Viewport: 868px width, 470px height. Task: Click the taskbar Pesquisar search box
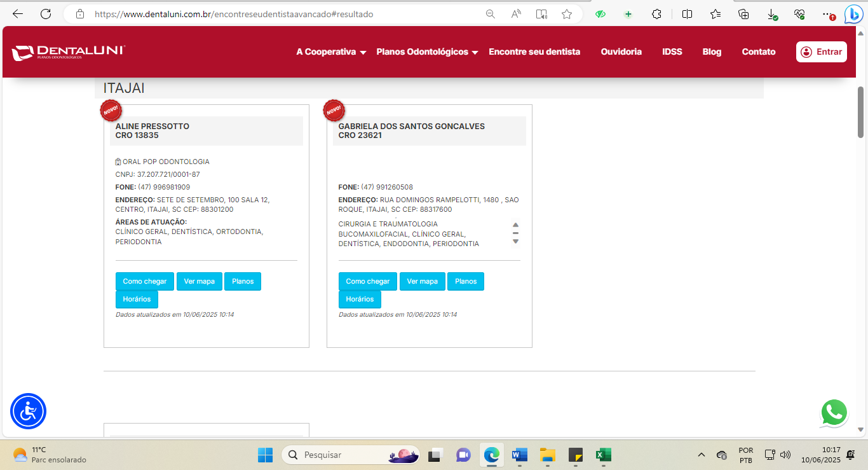pyautogui.click(x=350, y=455)
